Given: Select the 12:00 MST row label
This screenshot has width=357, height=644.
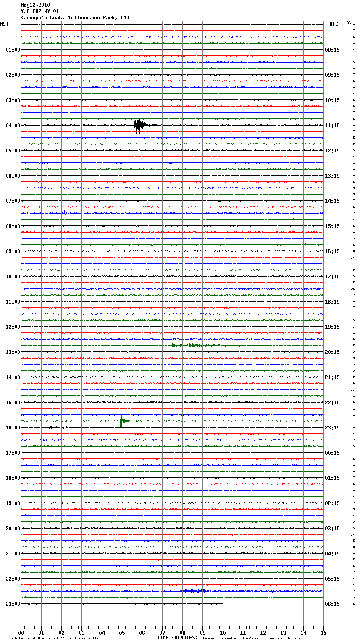Looking at the screenshot, I should click(13, 327).
